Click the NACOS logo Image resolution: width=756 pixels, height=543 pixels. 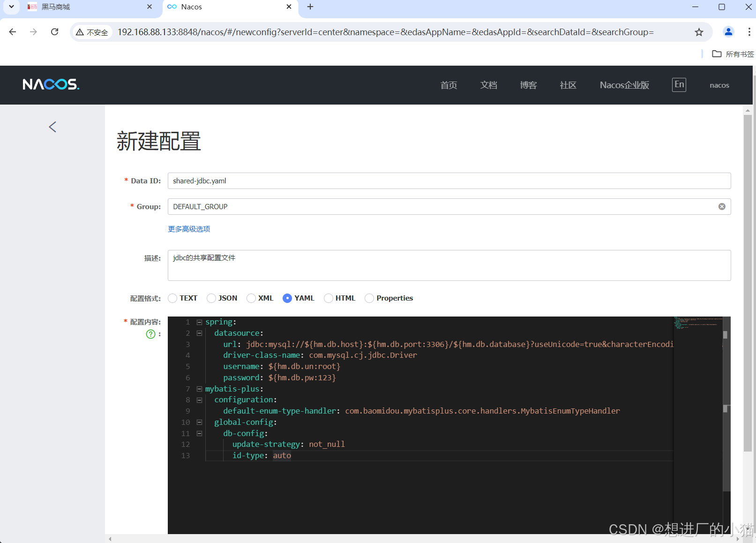[51, 84]
